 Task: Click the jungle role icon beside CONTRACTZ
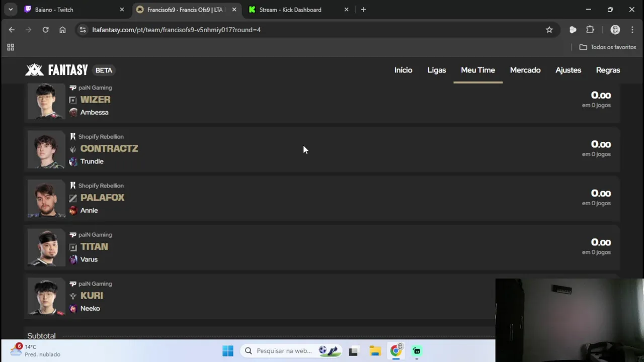coord(73,149)
